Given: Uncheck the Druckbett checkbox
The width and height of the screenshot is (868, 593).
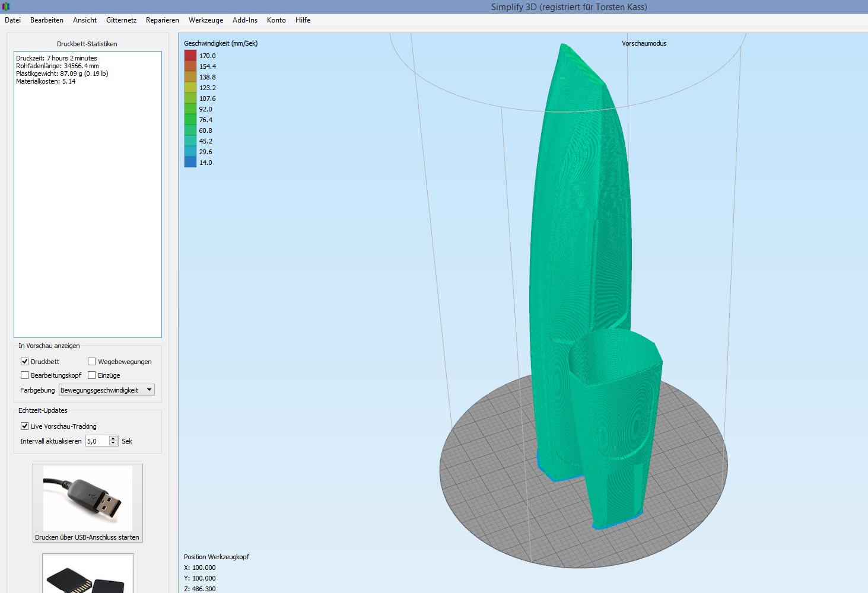Looking at the screenshot, I should [25, 361].
